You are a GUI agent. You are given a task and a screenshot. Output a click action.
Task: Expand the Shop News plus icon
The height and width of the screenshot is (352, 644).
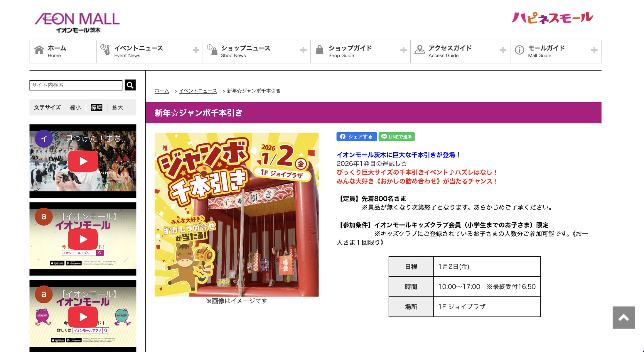pyautogui.click(x=303, y=50)
